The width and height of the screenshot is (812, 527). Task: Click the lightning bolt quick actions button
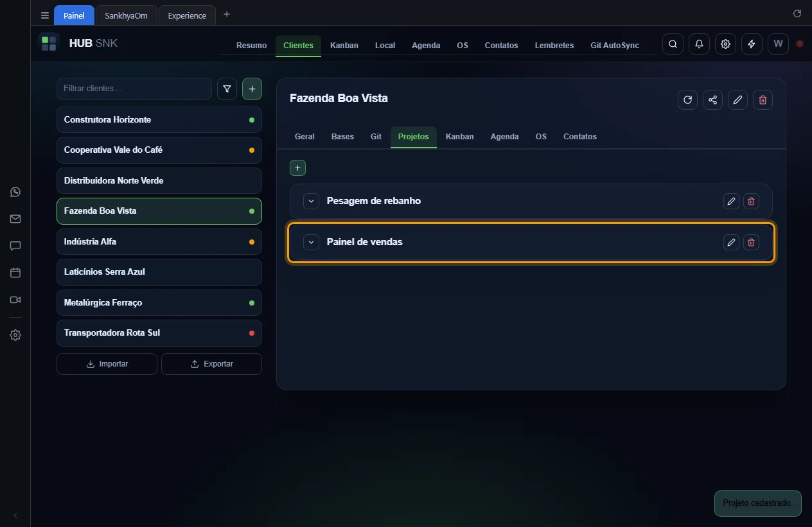(752, 44)
